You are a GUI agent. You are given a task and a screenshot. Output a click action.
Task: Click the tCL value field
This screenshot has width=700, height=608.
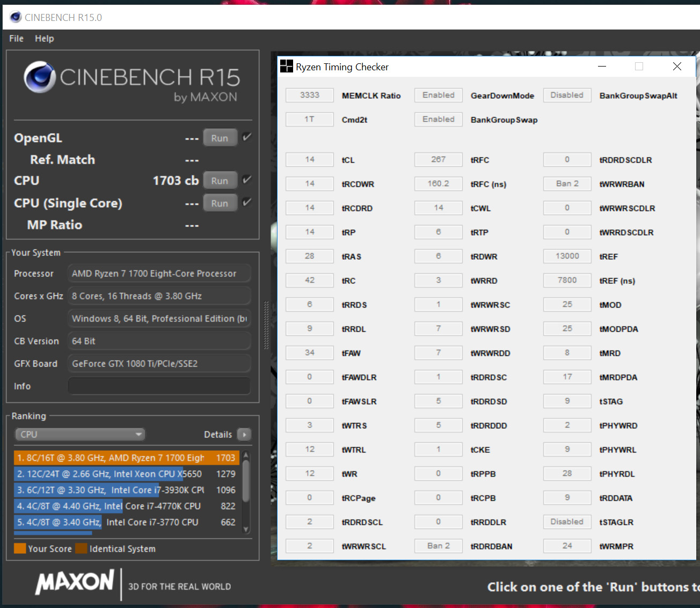click(x=310, y=159)
